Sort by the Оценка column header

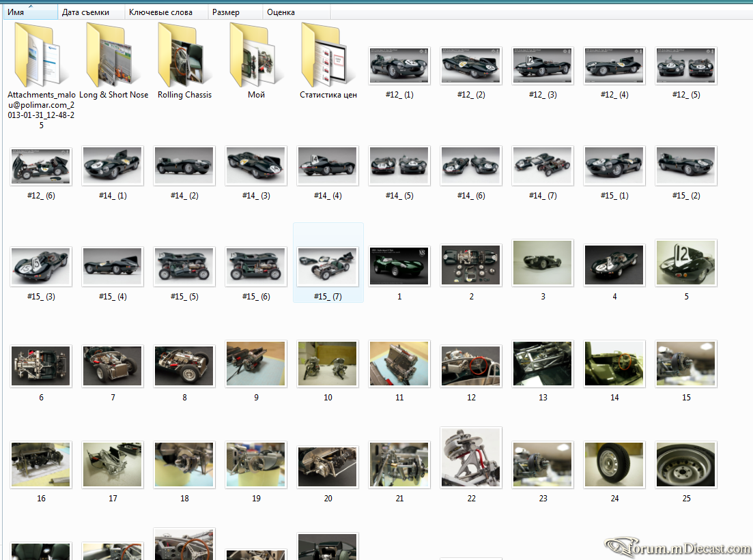297,12
